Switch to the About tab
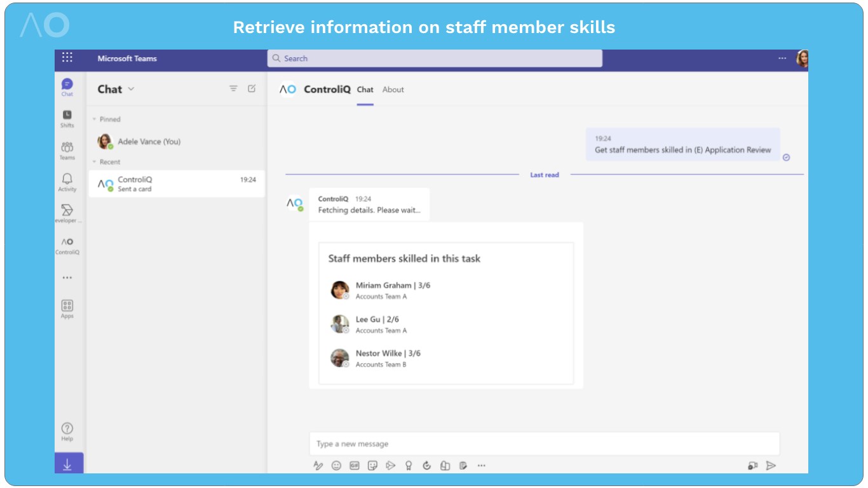The height and width of the screenshot is (488, 868). [x=393, y=90]
